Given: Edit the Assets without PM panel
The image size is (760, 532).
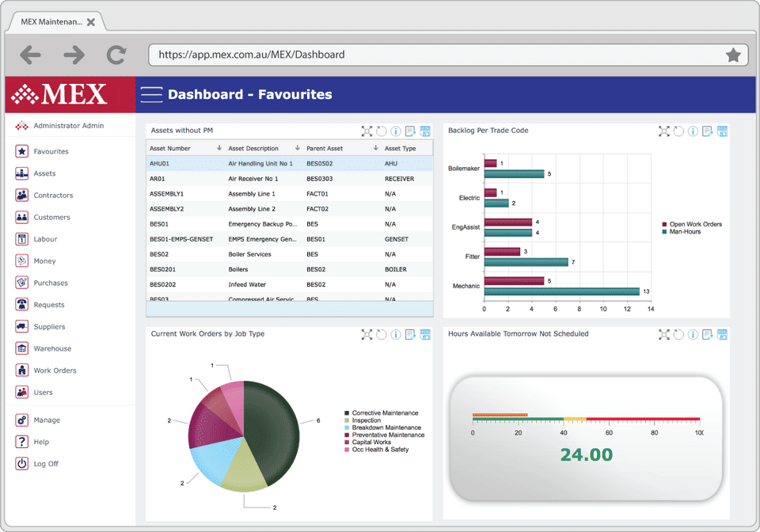Looking at the screenshot, I should point(411,131).
